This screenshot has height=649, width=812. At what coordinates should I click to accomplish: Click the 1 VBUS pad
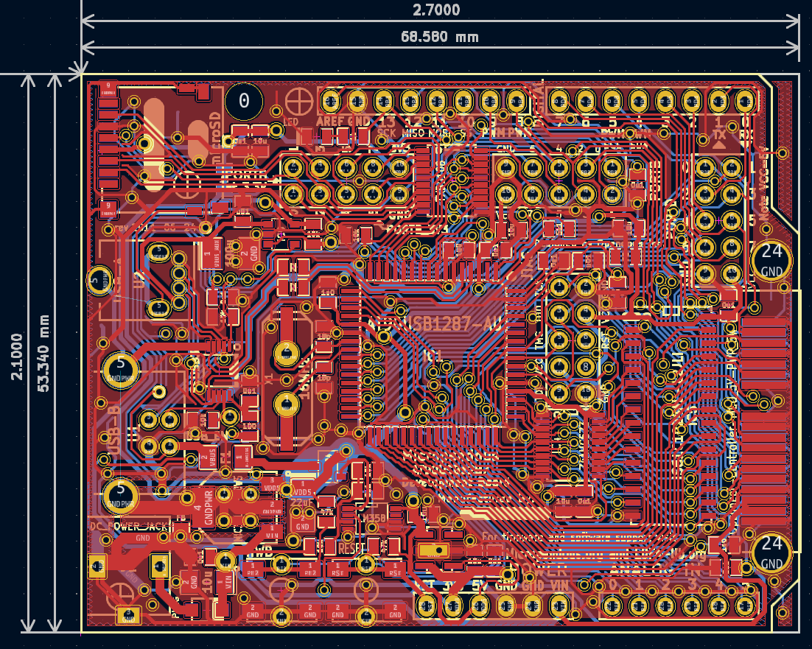coord(209,255)
